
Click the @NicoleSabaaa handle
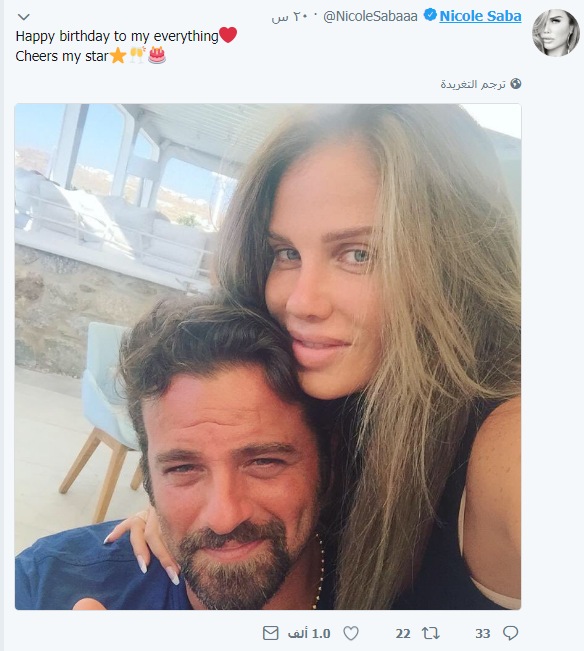point(370,16)
